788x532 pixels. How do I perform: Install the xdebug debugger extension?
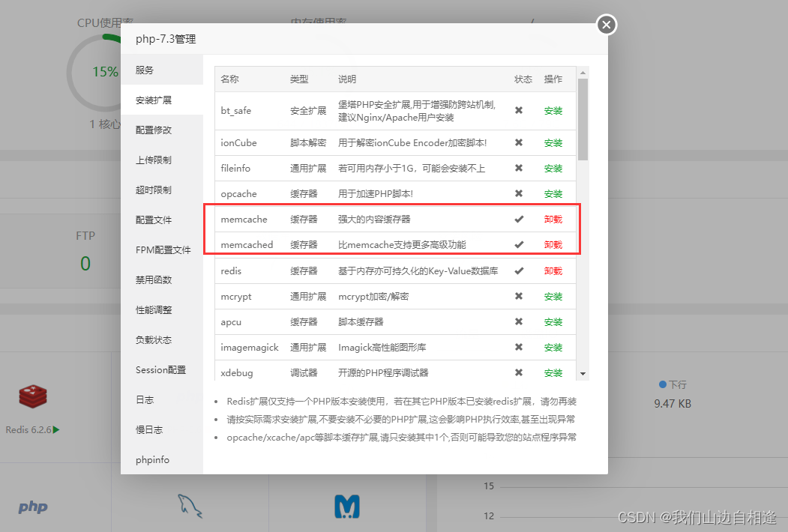click(553, 372)
